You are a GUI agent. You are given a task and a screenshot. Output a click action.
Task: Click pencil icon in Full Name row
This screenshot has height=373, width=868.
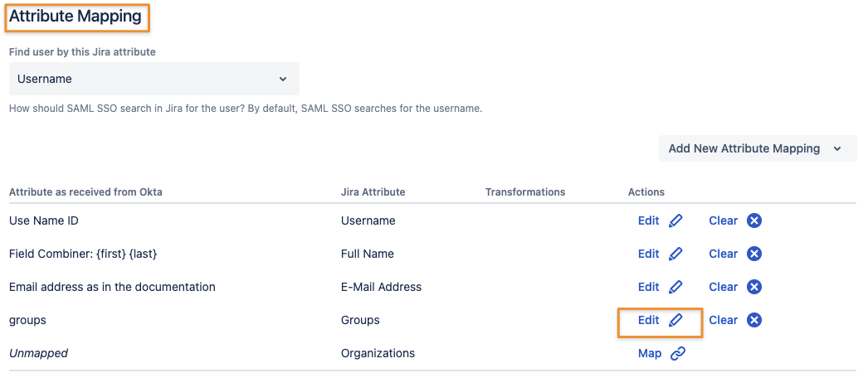point(675,254)
